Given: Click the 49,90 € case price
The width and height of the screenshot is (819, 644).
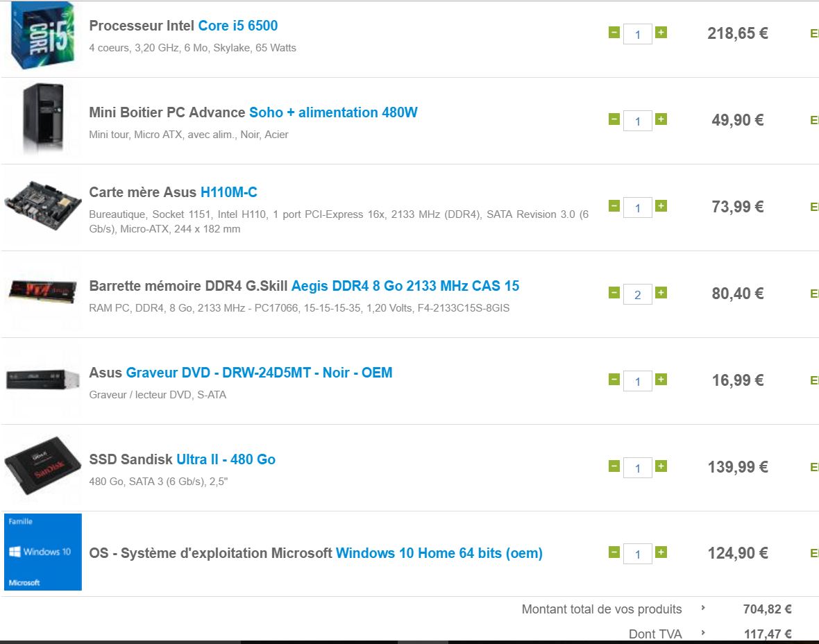Looking at the screenshot, I should pos(738,120).
